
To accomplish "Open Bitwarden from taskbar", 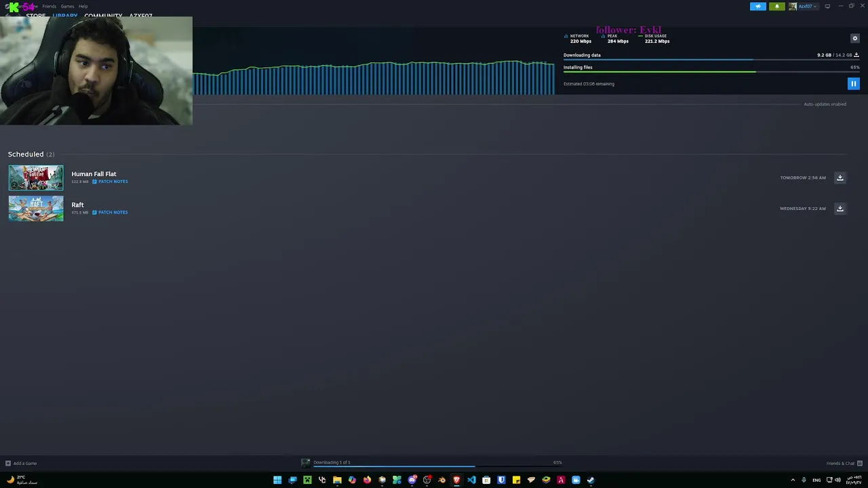I will tap(501, 480).
